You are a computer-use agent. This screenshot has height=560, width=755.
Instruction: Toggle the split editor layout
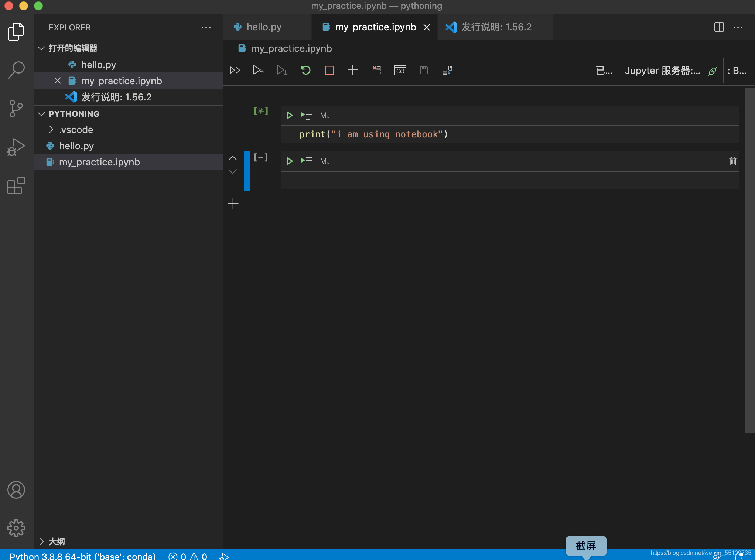pos(719,27)
